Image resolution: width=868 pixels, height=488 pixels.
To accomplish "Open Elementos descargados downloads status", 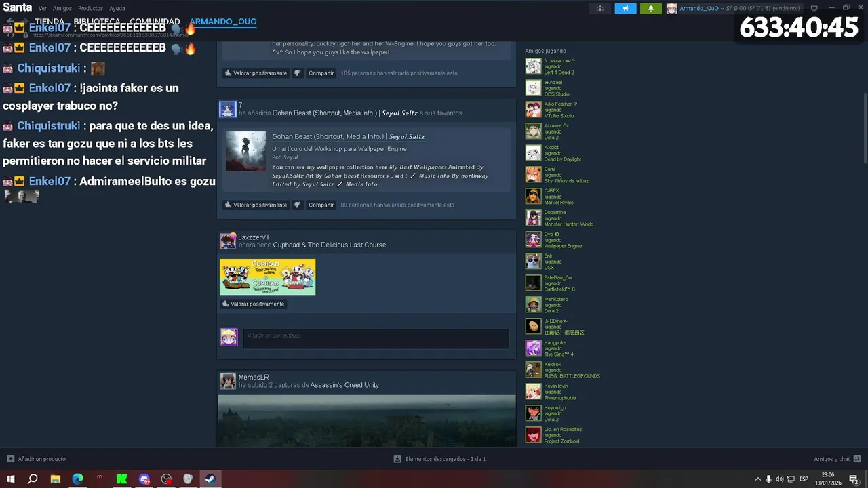I will [x=439, y=459].
